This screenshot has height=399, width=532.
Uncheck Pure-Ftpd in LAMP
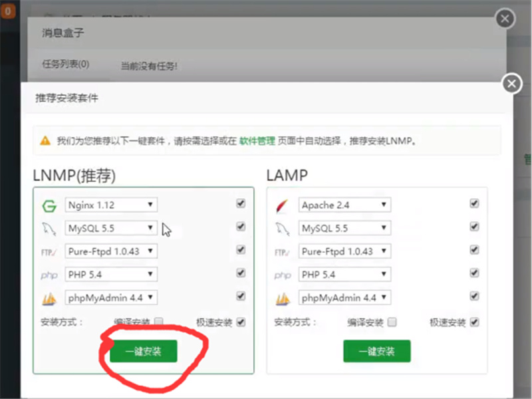(474, 250)
